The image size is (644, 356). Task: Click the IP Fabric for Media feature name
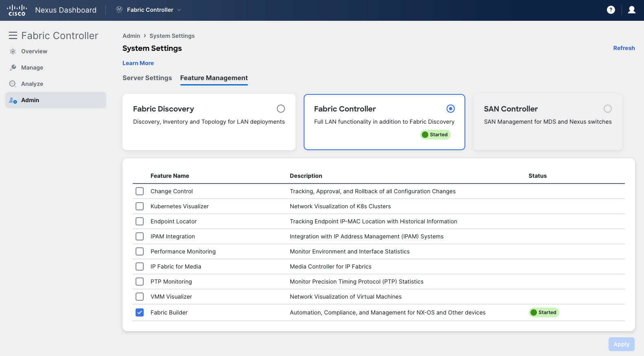[176, 266]
